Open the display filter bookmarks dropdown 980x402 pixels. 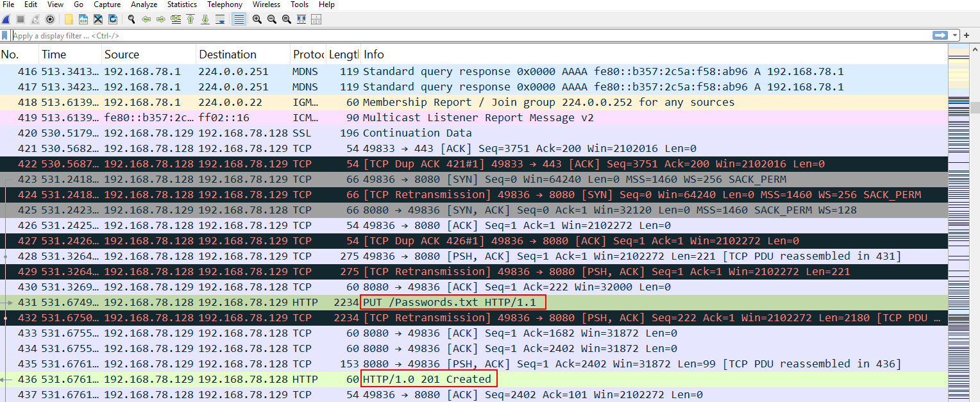(6, 36)
